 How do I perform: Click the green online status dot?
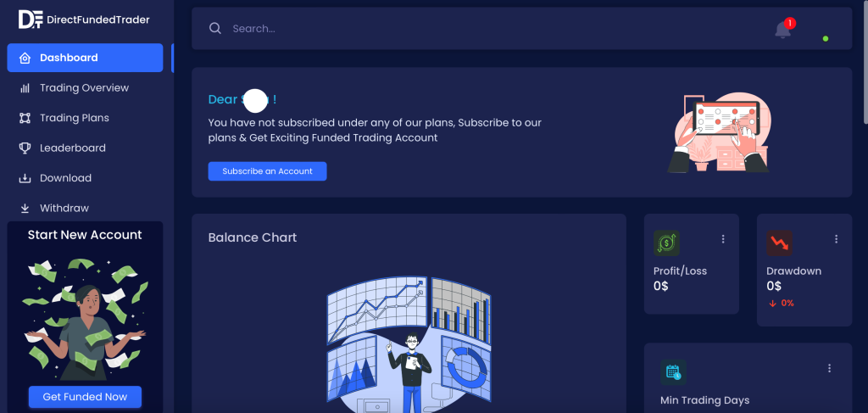coord(826,39)
